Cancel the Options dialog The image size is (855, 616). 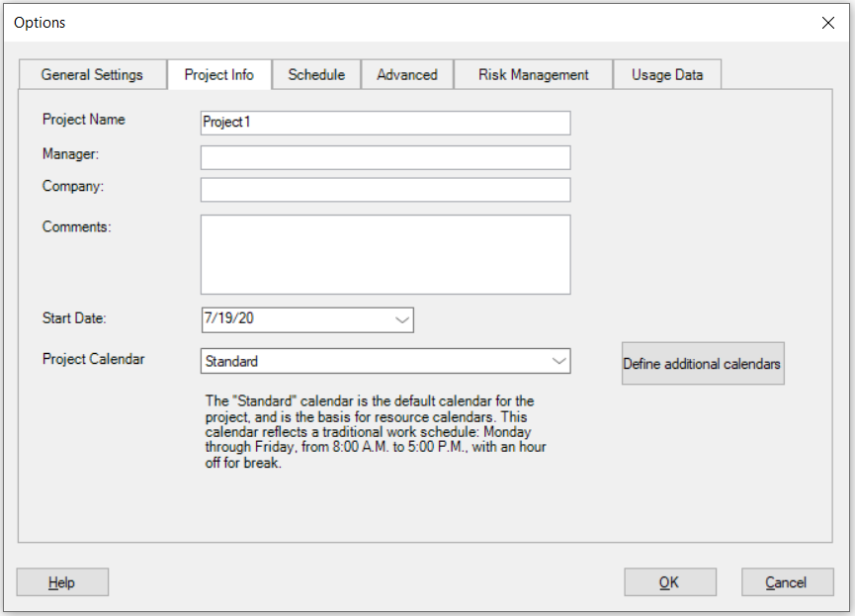(787, 581)
